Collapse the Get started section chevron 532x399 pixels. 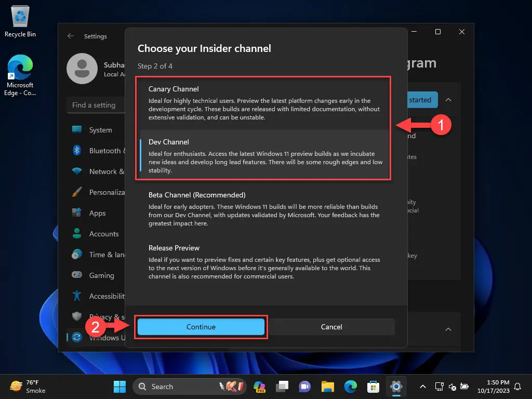[x=448, y=100]
